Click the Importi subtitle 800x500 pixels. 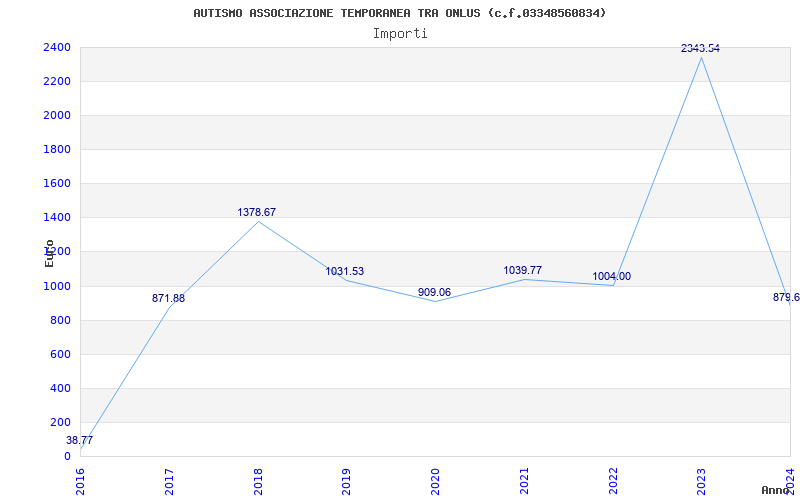[400, 34]
